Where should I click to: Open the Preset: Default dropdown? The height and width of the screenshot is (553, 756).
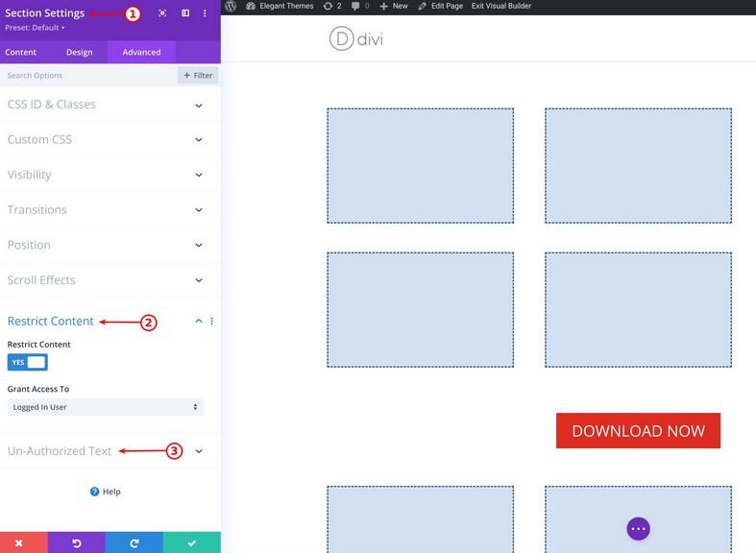35,28
